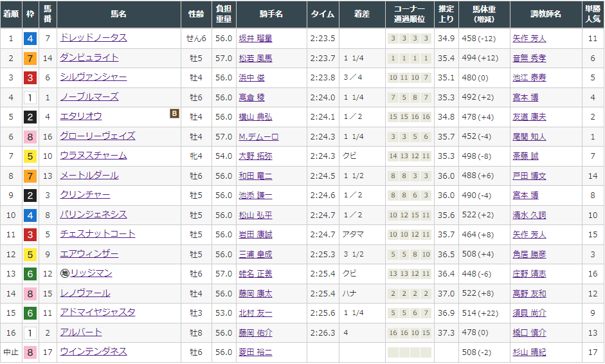
Task: Open trainer 庄野 靖志 page
Action: (529, 274)
